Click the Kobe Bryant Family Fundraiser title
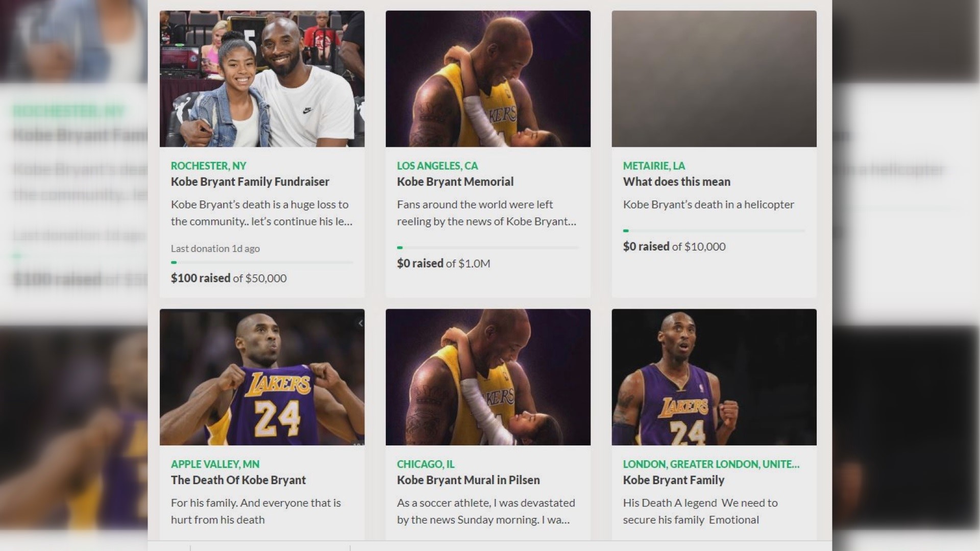980x551 pixels. (250, 182)
